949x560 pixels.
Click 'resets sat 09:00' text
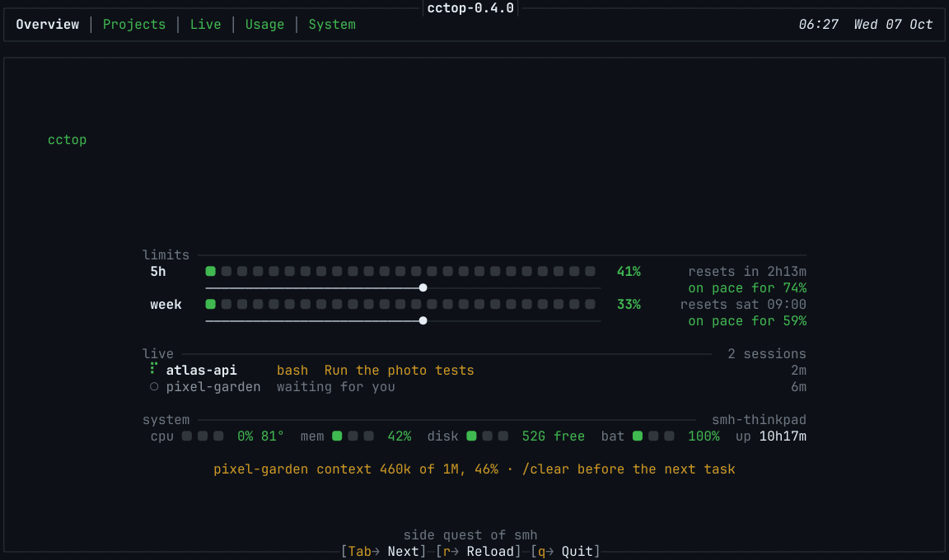point(743,304)
